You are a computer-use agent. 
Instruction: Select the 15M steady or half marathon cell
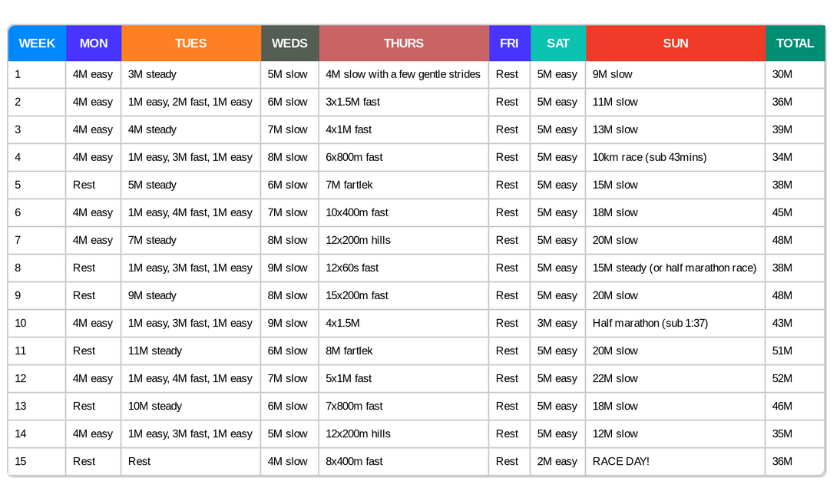click(x=674, y=268)
